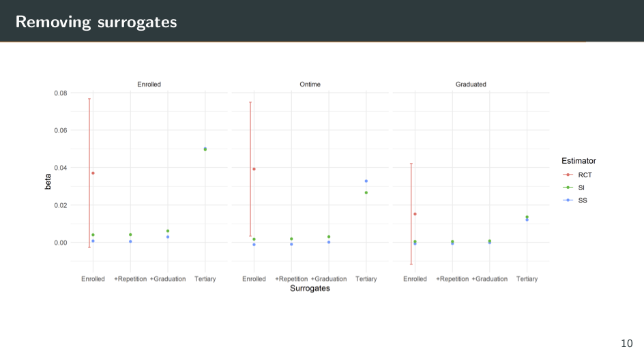
Task: Click red RCT point in Ontime panel
Action: point(254,169)
